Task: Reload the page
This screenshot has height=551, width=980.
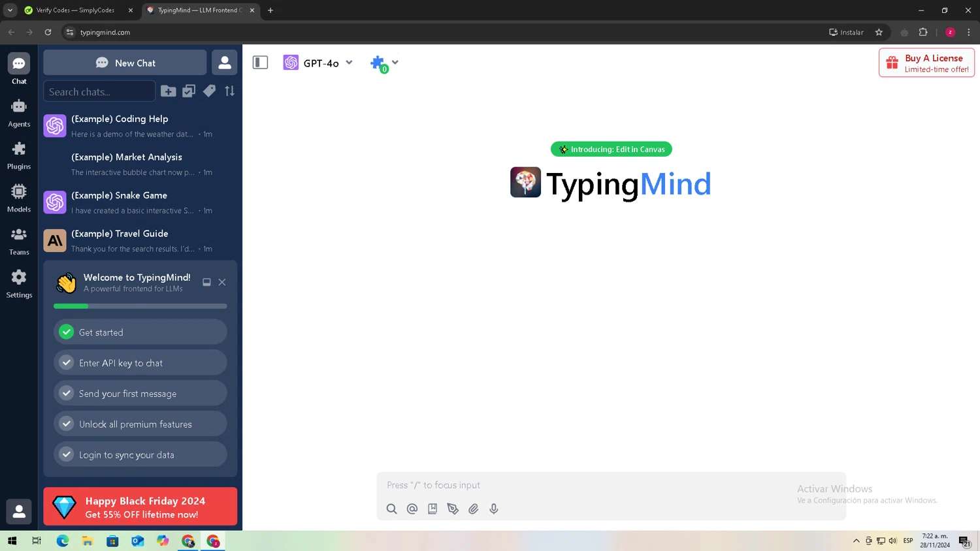Action: click(x=48, y=32)
